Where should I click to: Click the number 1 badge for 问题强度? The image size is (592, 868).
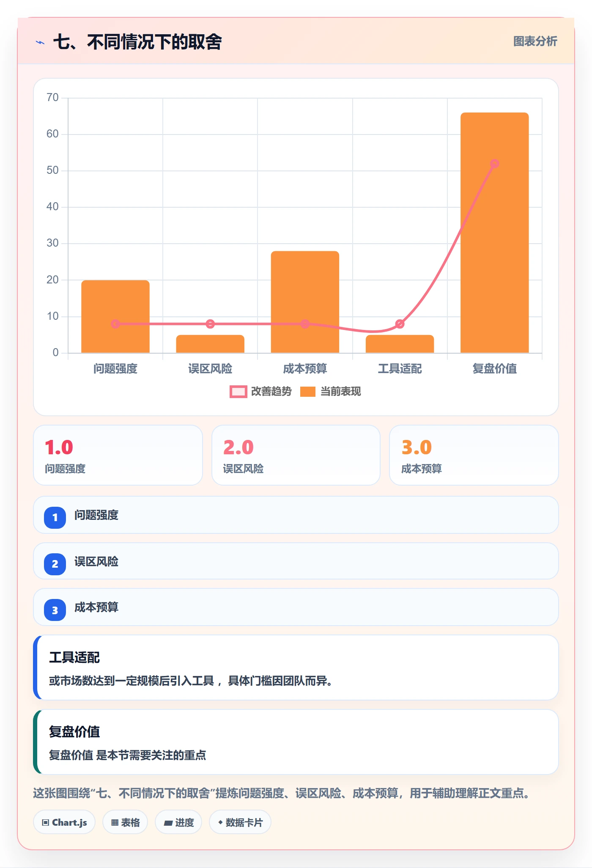(55, 517)
